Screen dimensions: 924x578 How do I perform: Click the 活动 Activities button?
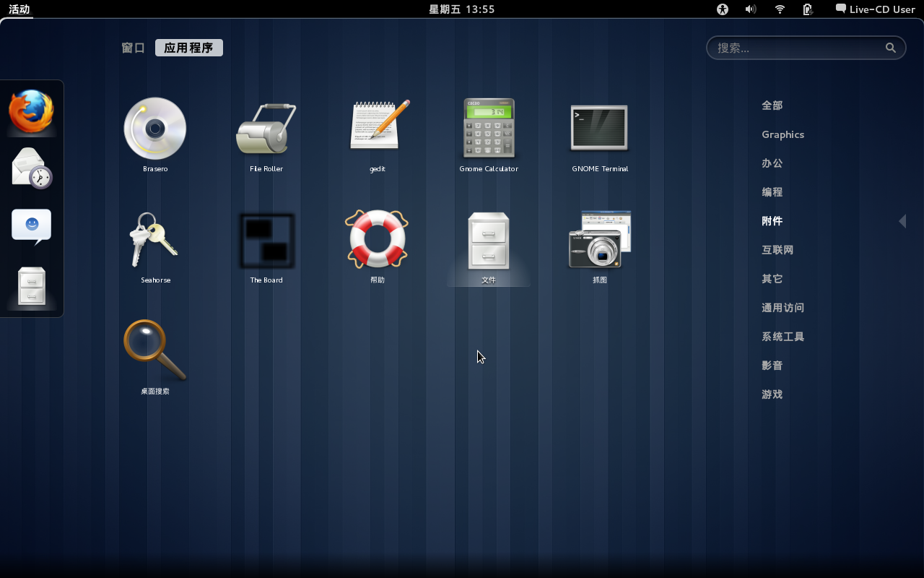click(19, 9)
